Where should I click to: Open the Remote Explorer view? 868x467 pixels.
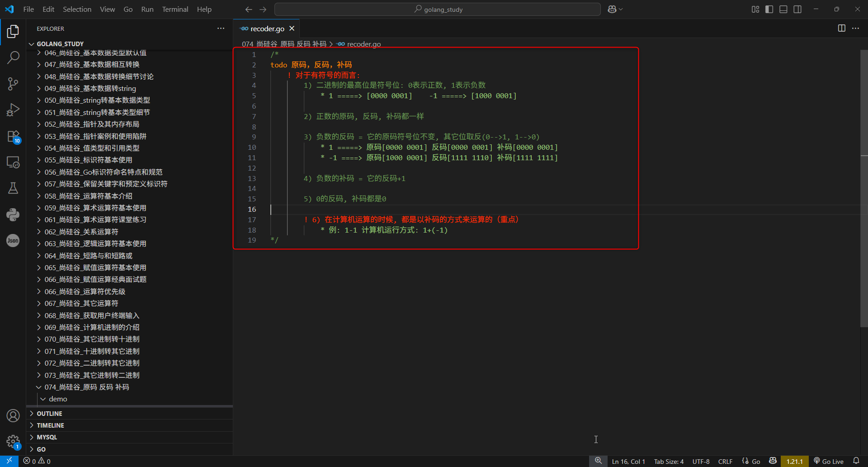[x=13, y=162]
